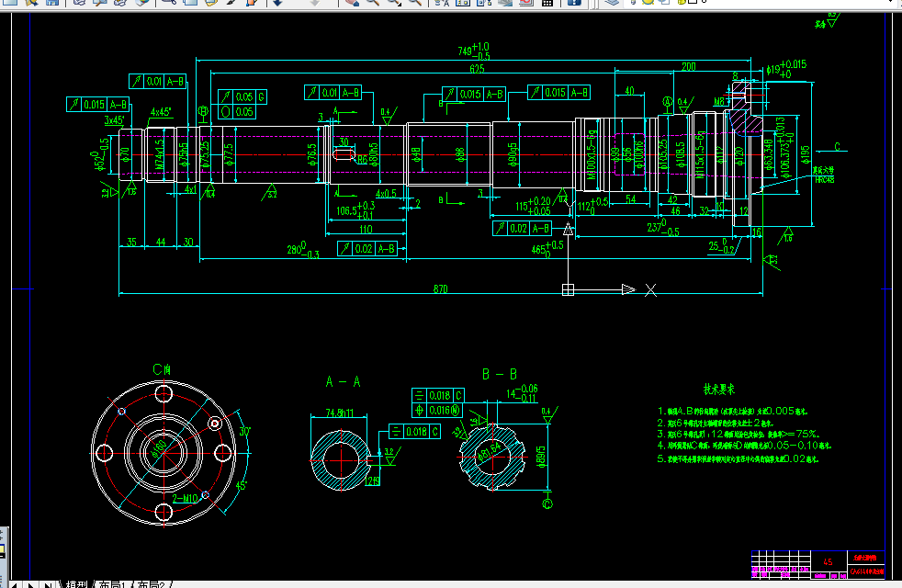Select the φ80h5 diameter label
Viewport: 902px width, 588px height.
tap(373, 154)
